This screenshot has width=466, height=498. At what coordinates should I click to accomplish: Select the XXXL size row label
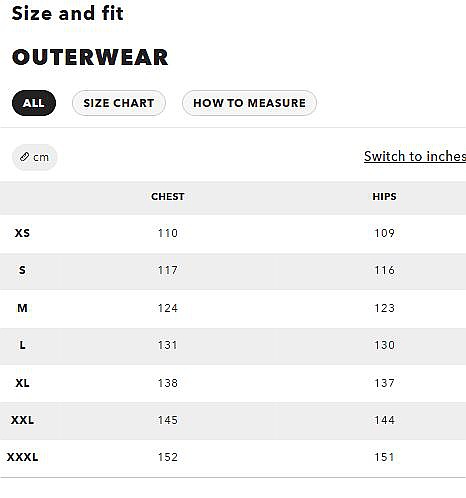(x=22, y=457)
